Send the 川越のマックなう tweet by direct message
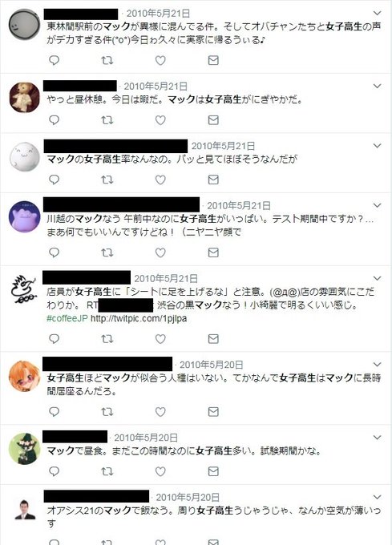Screen dimensions: 392x545 tap(213, 252)
